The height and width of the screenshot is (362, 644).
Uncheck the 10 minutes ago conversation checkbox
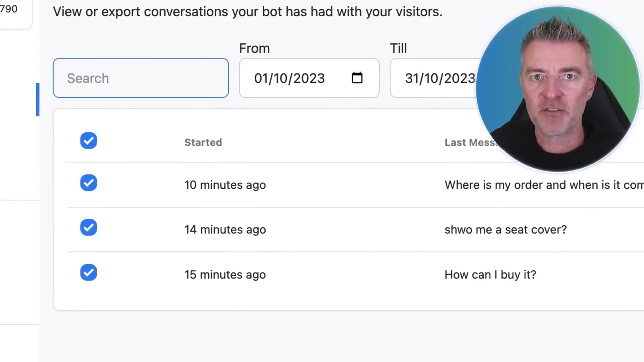89,183
